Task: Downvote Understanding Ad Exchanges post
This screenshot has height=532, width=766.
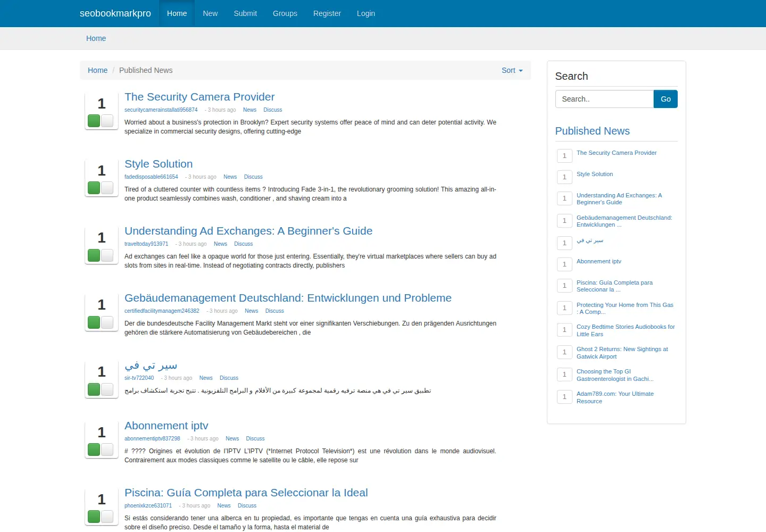Action: pyautogui.click(x=107, y=255)
